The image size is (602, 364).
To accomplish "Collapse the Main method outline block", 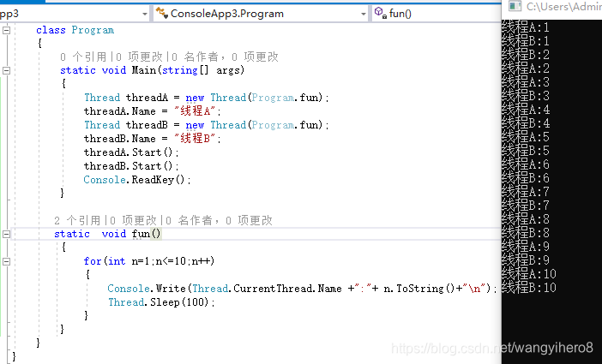I will tap(7, 70).
